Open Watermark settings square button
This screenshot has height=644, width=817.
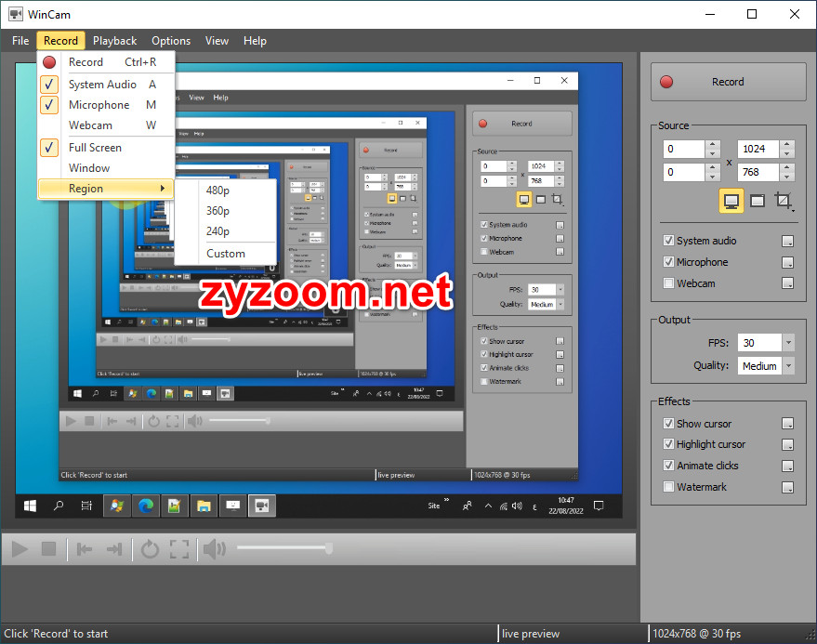[788, 487]
